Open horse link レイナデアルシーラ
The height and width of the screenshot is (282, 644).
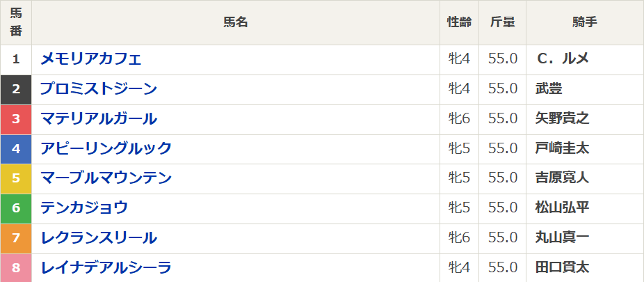106,268
